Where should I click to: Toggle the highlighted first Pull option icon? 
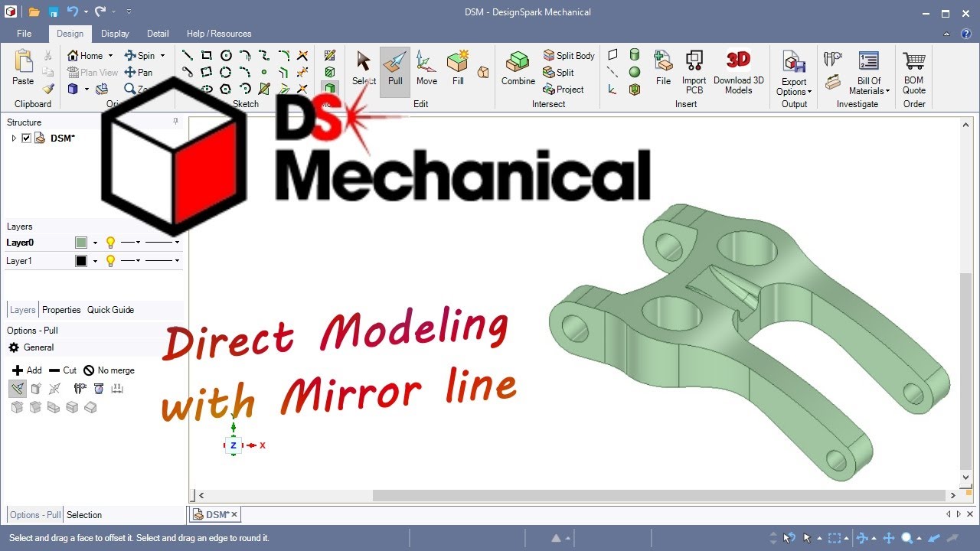pos(18,389)
